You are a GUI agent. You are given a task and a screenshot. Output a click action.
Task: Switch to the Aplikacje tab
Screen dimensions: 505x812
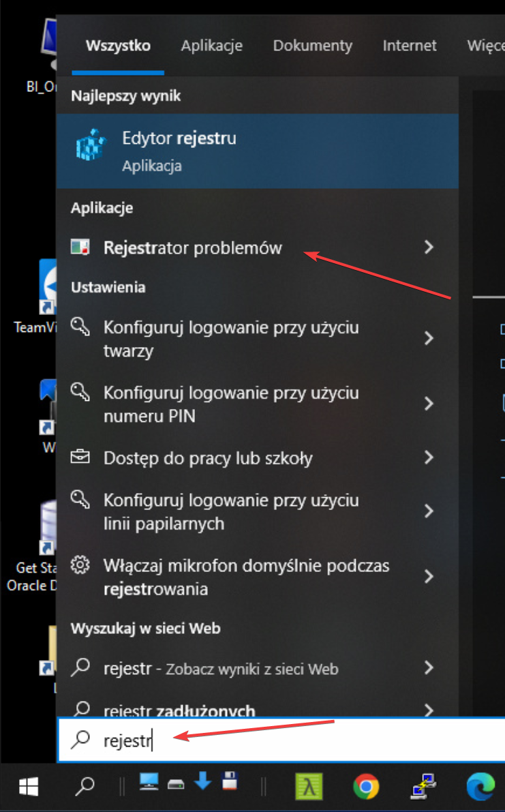click(212, 46)
